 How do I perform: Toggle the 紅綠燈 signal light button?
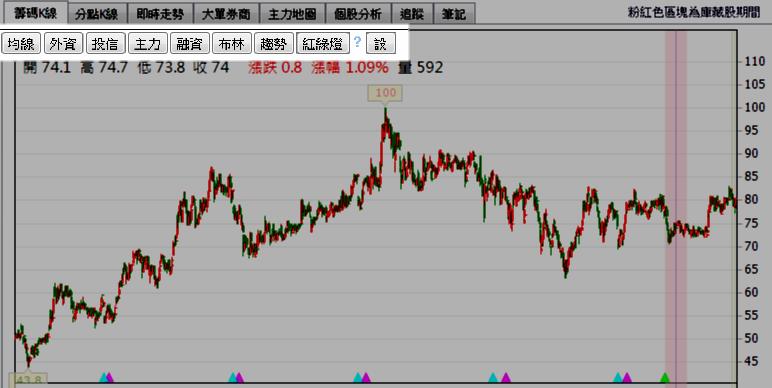click(323, 43)
